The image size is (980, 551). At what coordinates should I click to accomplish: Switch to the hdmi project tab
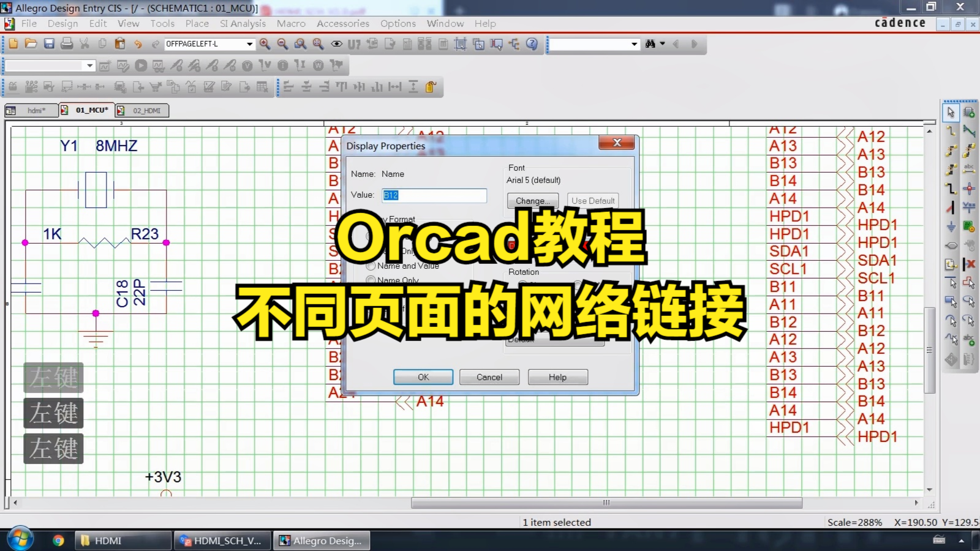pos(31,111)
